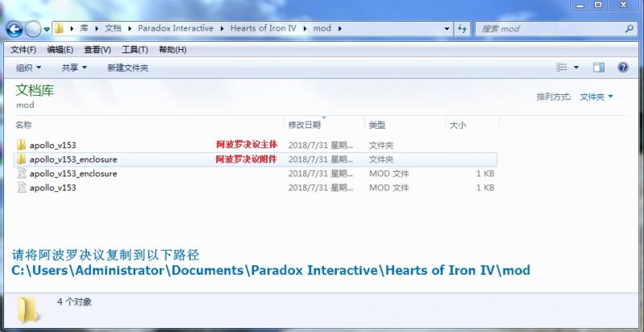
Task: Select the mod breadcrumb segment
Action: tap(322, 29)
